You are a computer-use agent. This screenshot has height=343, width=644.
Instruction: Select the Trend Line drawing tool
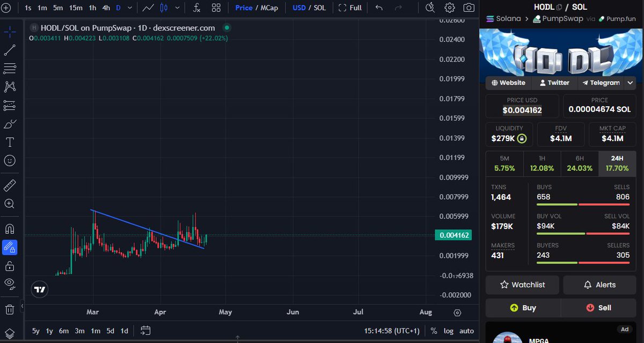click(11, 50)
